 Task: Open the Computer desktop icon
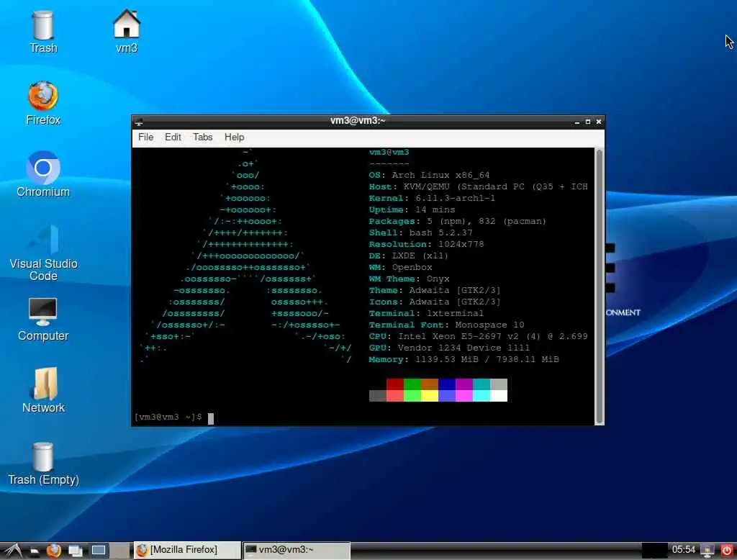click(x=42, y=320)
